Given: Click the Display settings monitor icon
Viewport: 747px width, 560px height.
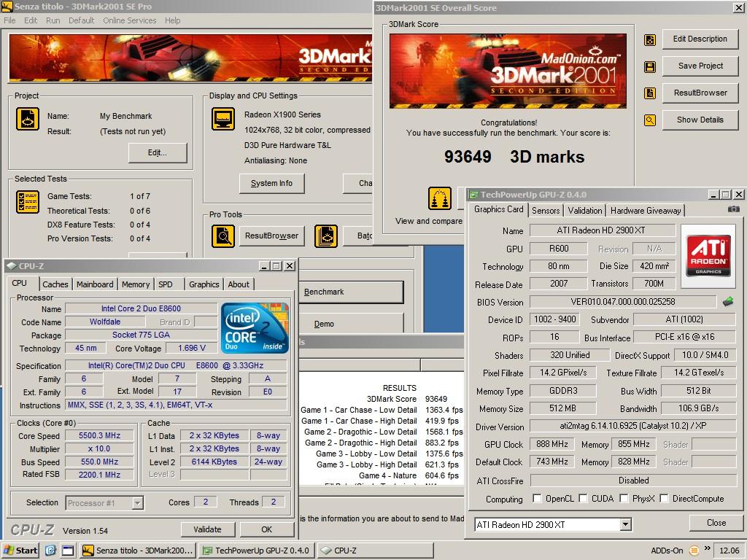Looking at the screenshot, I should [223, 119].
